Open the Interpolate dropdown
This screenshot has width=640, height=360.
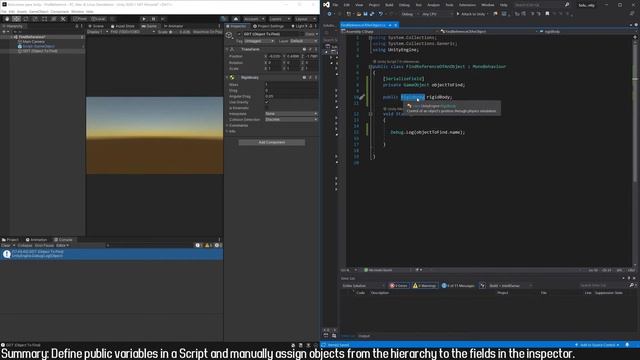coord(291,113)
